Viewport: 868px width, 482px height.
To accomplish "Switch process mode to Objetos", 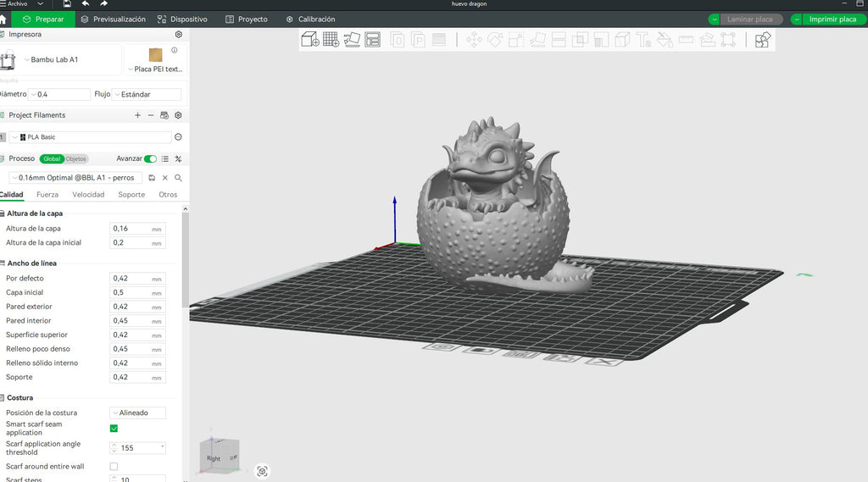I will [75, 158].
